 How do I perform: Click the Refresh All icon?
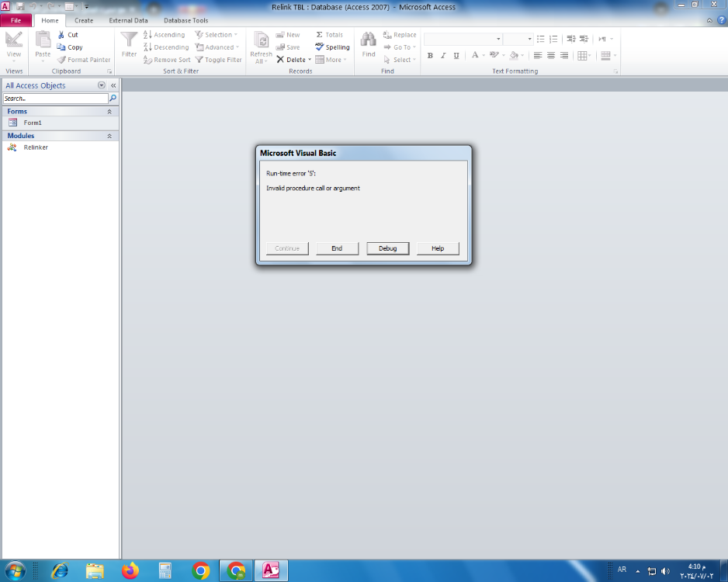[262, 41]
